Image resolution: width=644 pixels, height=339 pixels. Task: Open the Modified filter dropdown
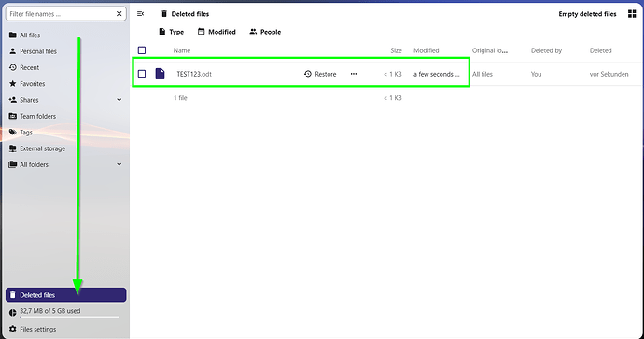click(x=217, y=32)
